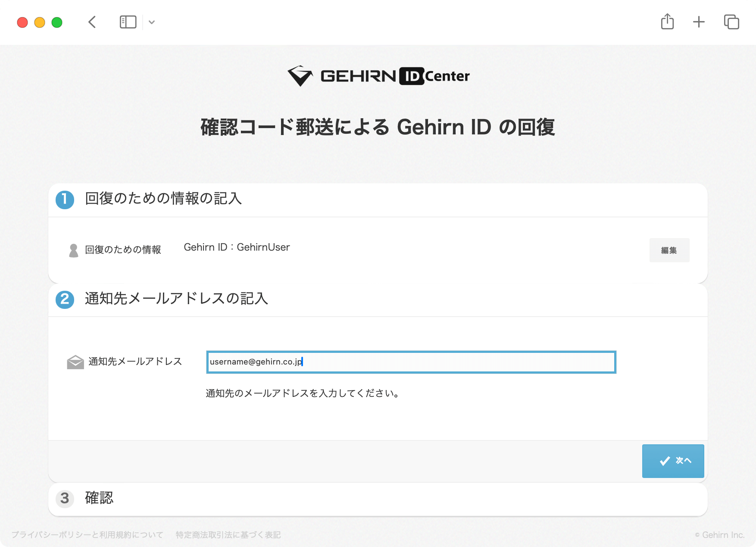Expand the 確認 step section

(99, 498)
